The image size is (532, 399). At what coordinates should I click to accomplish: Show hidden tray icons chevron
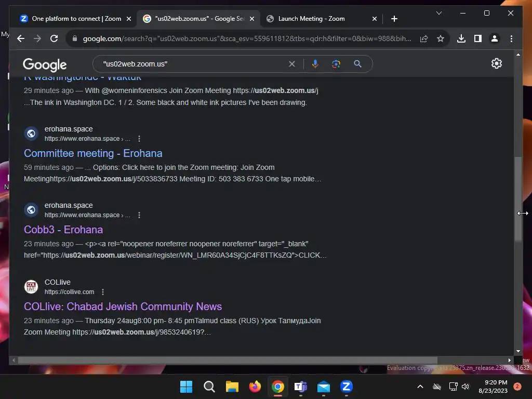[x=420, y=387]
